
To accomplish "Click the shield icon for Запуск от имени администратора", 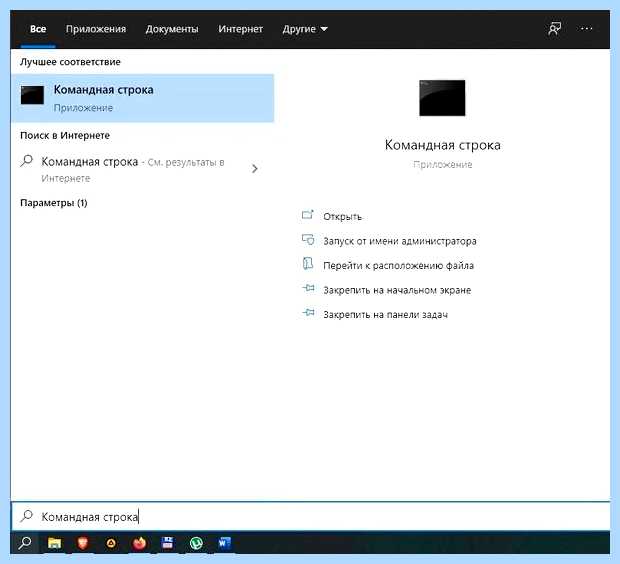I will [308, 240].
